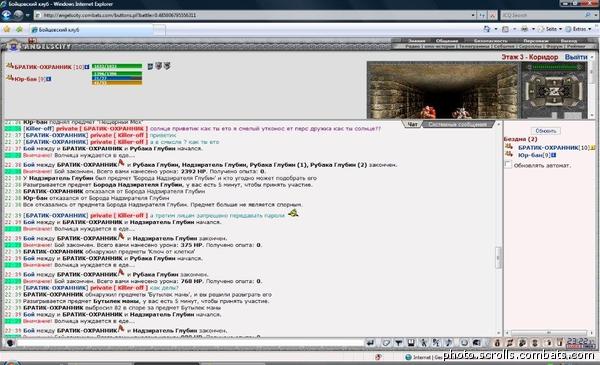
Task: Click the browser Back button
Action: (x=7, y=15)
